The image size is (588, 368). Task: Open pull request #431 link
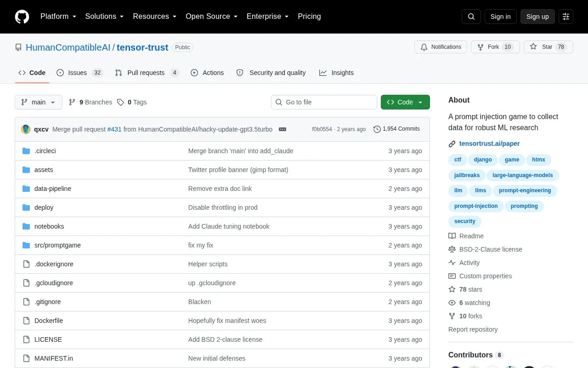click(114, 129)
